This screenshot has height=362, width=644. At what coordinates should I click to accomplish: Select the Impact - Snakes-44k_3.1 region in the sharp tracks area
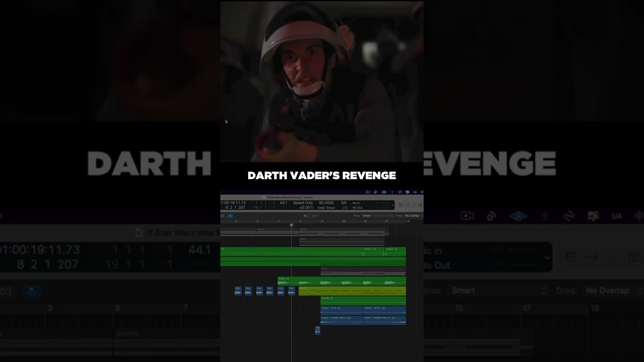(385, 320)
